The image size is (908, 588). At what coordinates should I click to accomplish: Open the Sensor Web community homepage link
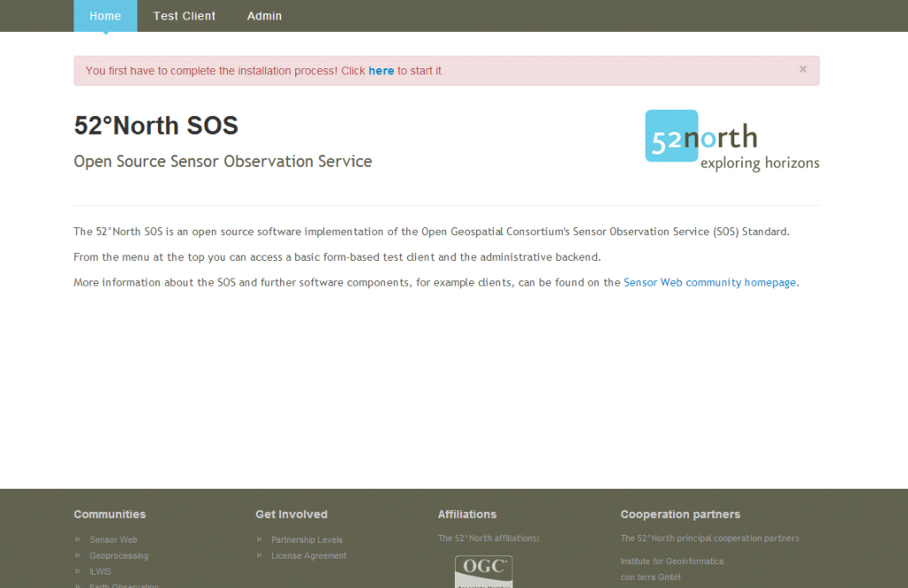click(x=709, y=282)
